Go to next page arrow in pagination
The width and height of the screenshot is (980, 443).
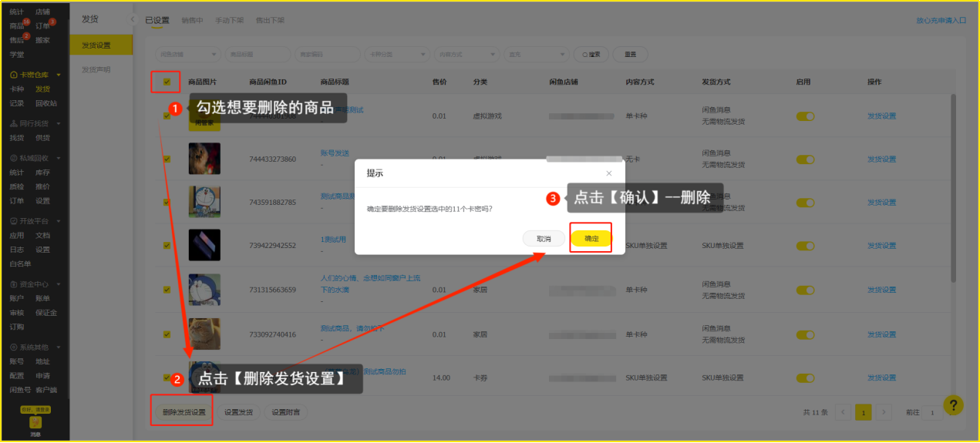tap(884, 412)
